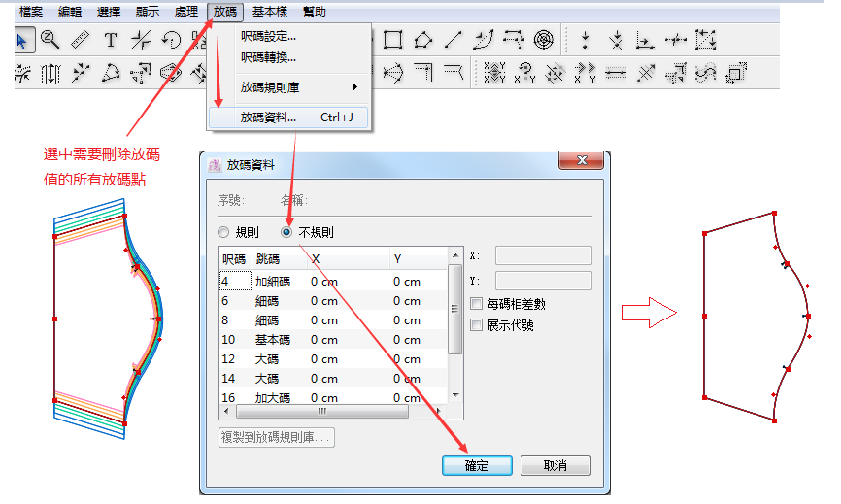The width and height of the screenshot is (841, 504).
Task: Click the table scroll-up arrow
Action: (455, 255)
